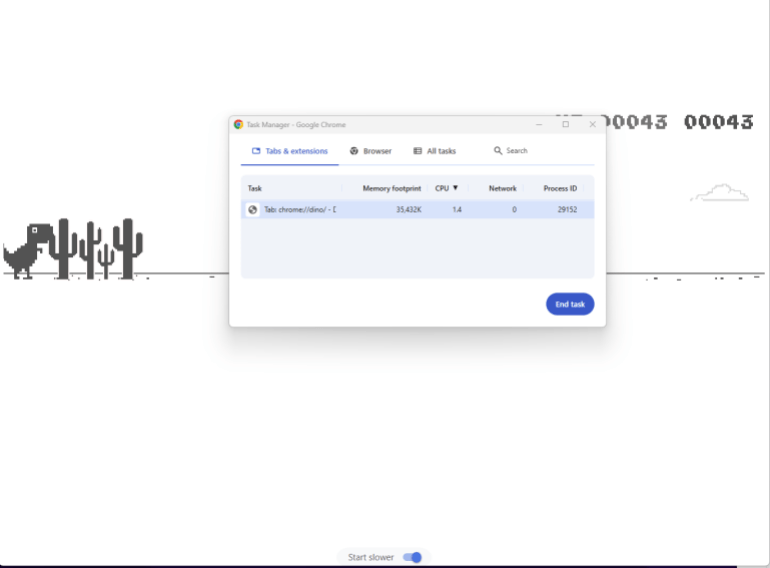
Task: Sort by the Process ID column header
Action: (x=560, y=189)
